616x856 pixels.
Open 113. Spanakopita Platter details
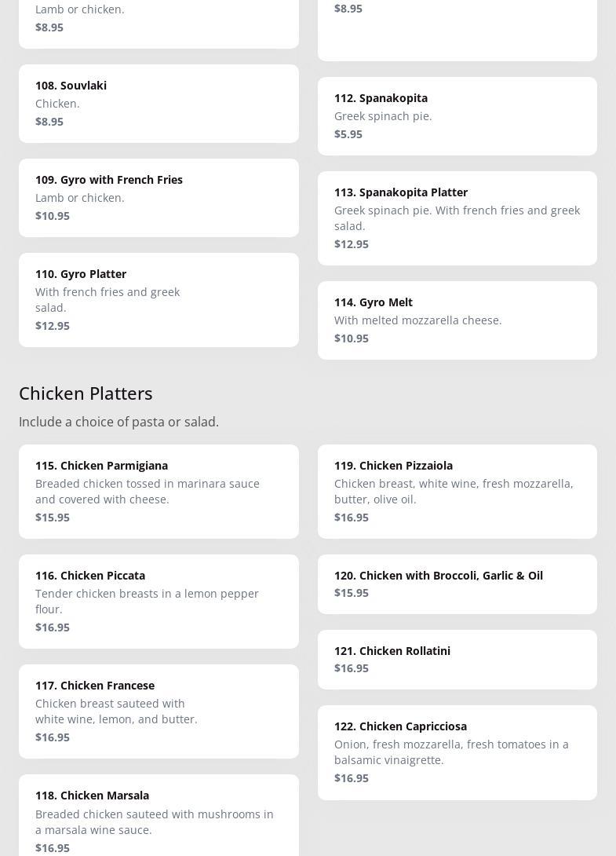point(457,218)
